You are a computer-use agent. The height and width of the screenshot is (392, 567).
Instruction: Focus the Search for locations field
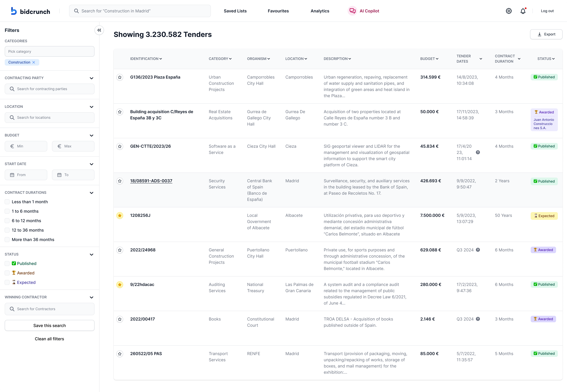point(50,118)
